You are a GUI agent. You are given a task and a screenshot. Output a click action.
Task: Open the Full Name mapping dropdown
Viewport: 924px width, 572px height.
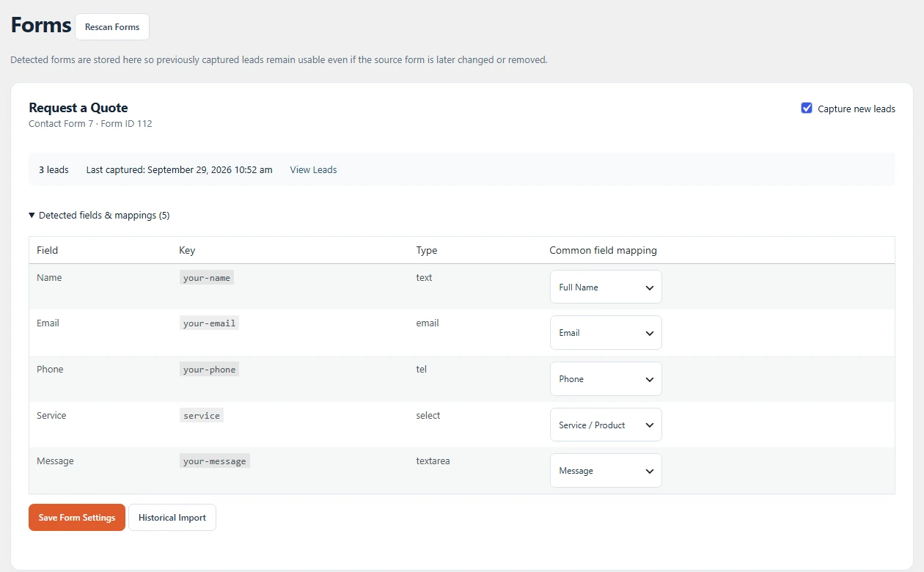pos(606,287)
